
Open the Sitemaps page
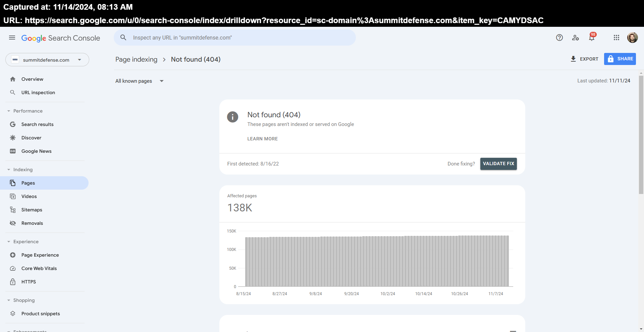point(44,210)
